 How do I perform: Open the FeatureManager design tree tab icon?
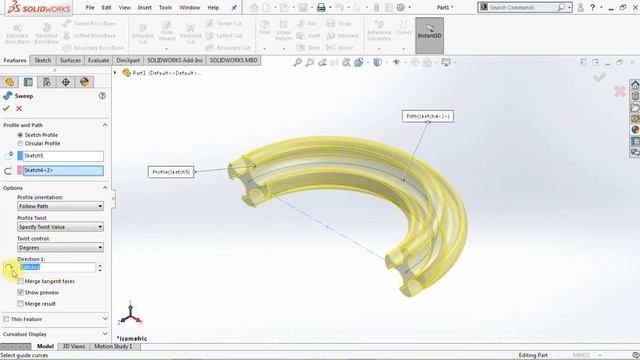point(9,82)
